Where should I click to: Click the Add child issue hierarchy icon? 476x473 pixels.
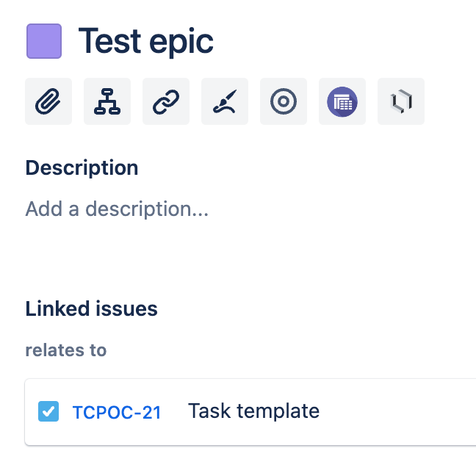107,101
